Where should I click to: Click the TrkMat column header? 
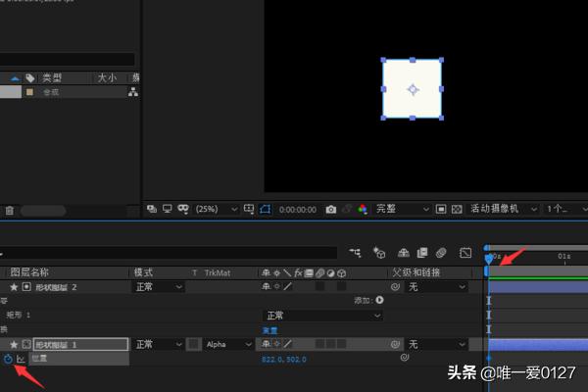click(218, 273)
